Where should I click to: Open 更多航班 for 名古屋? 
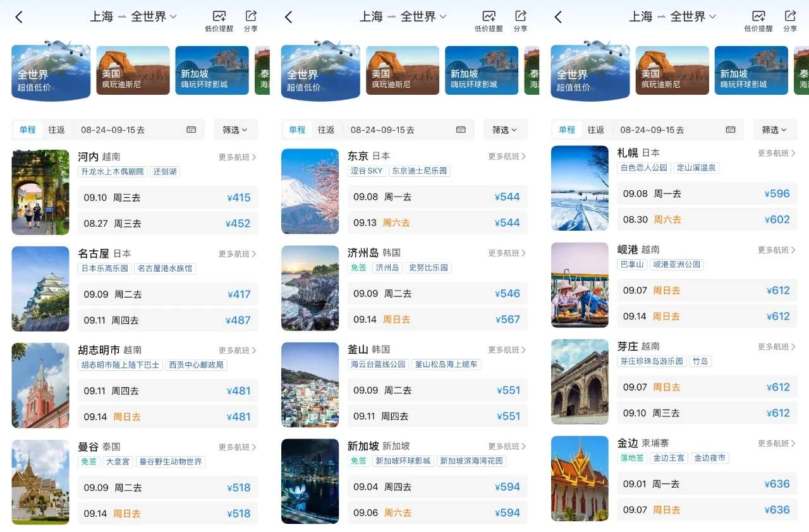[238, 253]
